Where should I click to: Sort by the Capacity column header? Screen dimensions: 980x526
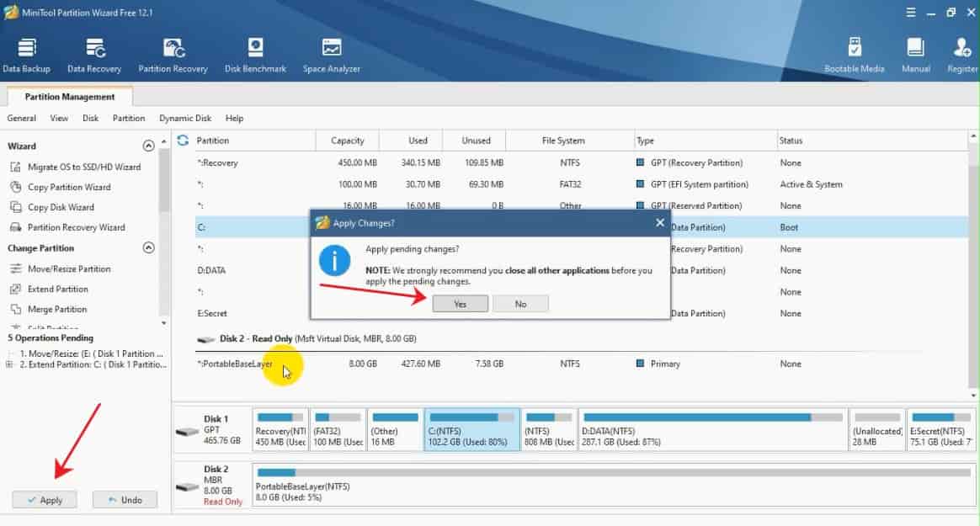pos(348,141)
